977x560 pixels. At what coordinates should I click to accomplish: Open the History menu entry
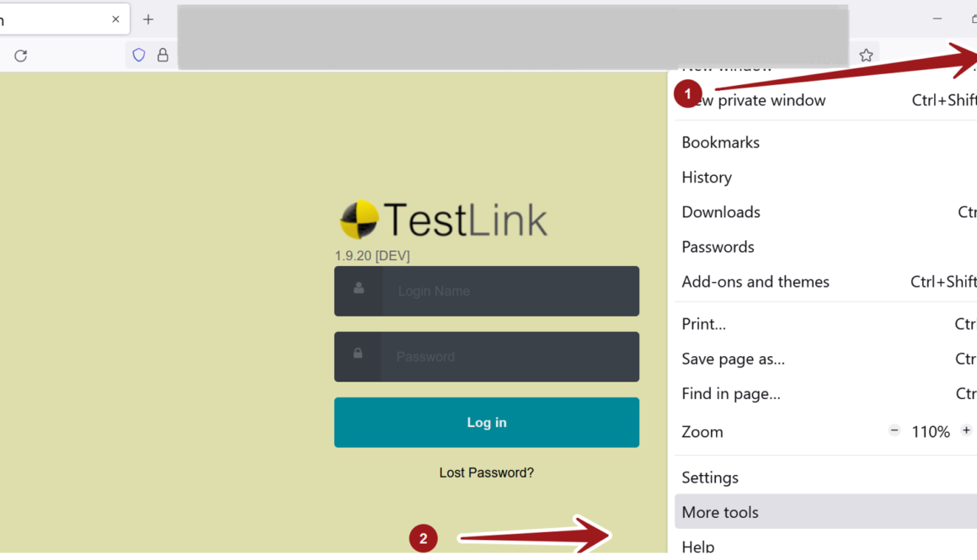tap(825, 178)
